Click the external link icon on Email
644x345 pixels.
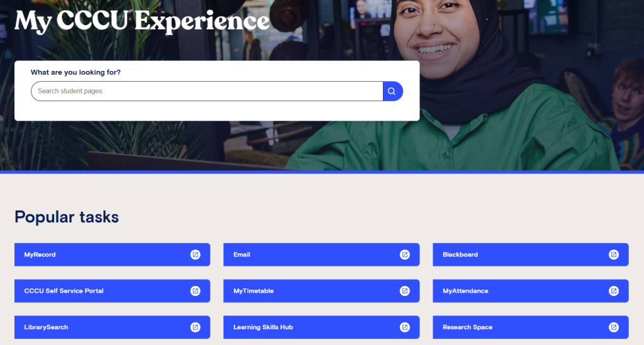click(404, 255)
